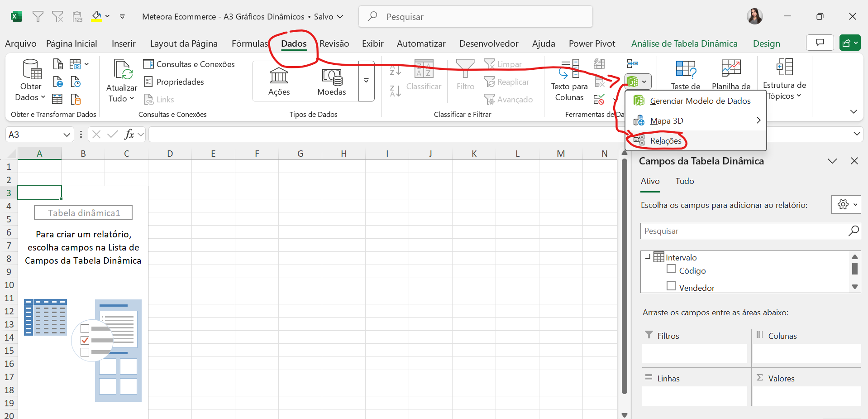Collapse the ribbon with the chevron
The image size is (868, 419).
pyautogui.click(x=854, y=111)
